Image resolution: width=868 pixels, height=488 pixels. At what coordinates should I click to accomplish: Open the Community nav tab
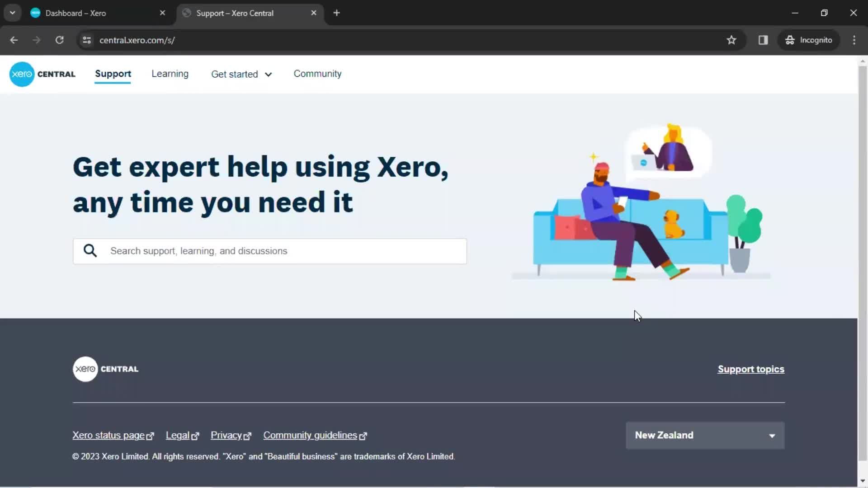click(x=317, y=74)
